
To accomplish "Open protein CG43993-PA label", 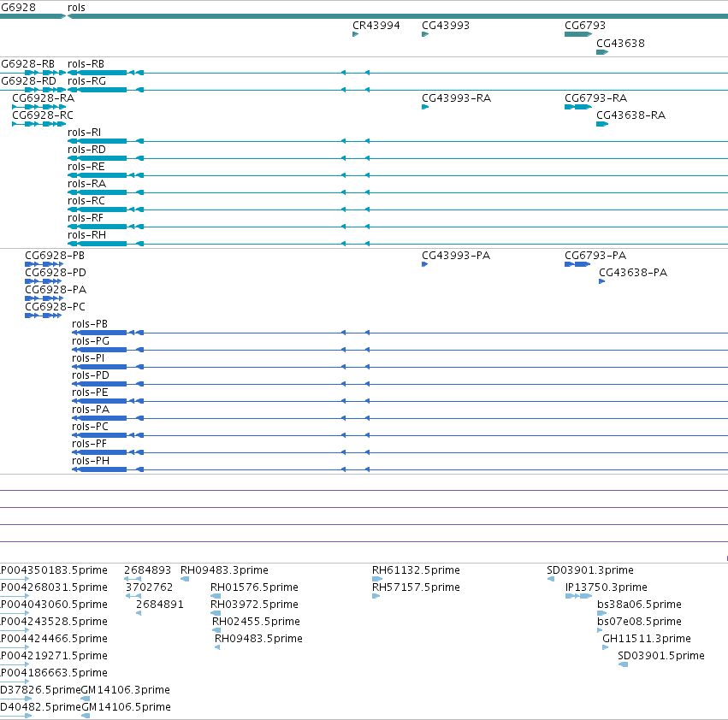I will (456, 256).
